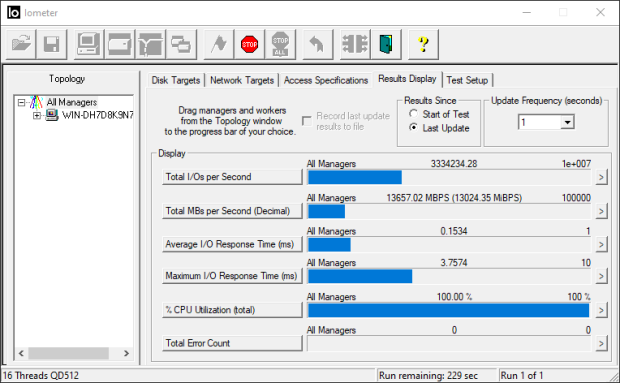Image resolution: width=620 pixels, height=383 pixels.
Task: Click the CPU Utilization progress bar
Action: click(449, 310)
